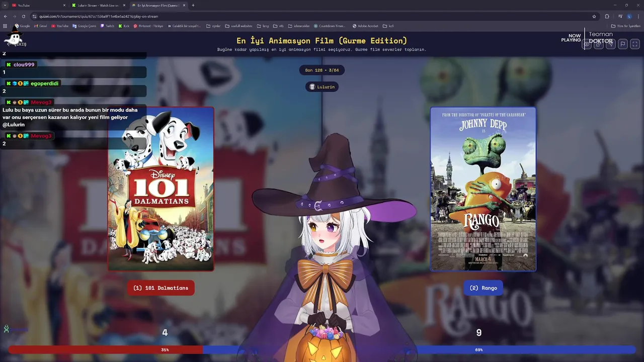
Task: Open the Google Çeviri bookmark
Action: pyautogui.click(x=84, y=26)
